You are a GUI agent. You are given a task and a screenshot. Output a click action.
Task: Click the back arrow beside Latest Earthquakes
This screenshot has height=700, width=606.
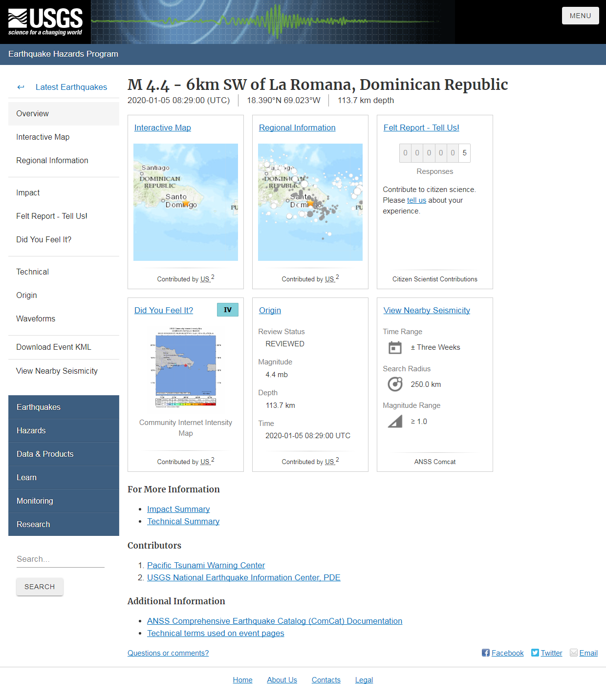(x=21, y=87)
